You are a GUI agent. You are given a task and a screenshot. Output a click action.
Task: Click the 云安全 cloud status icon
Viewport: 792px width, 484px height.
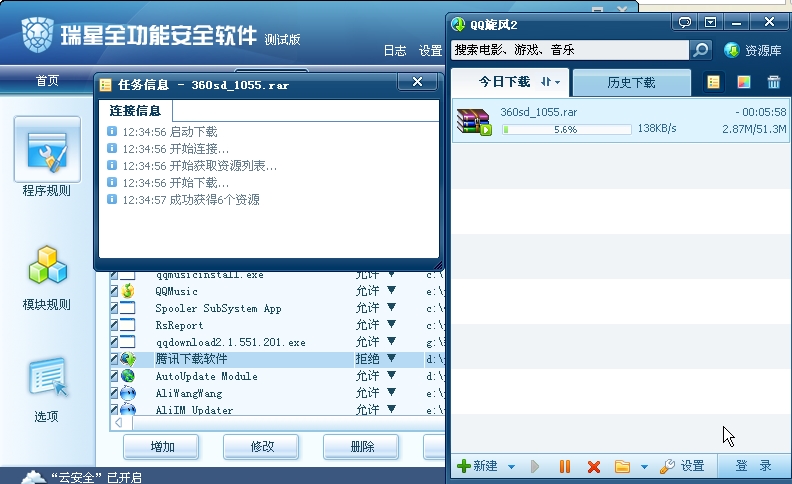click(33, 476)
